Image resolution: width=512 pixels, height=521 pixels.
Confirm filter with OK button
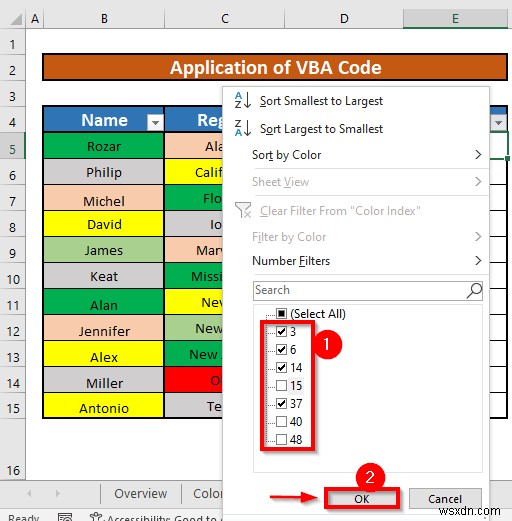click(x=362, y=499)
